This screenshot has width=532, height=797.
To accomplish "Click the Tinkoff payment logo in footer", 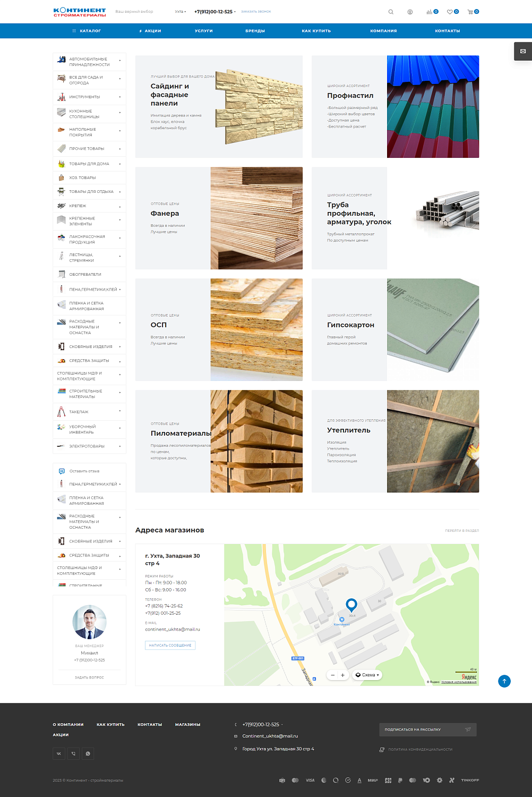I will (470, 781).
